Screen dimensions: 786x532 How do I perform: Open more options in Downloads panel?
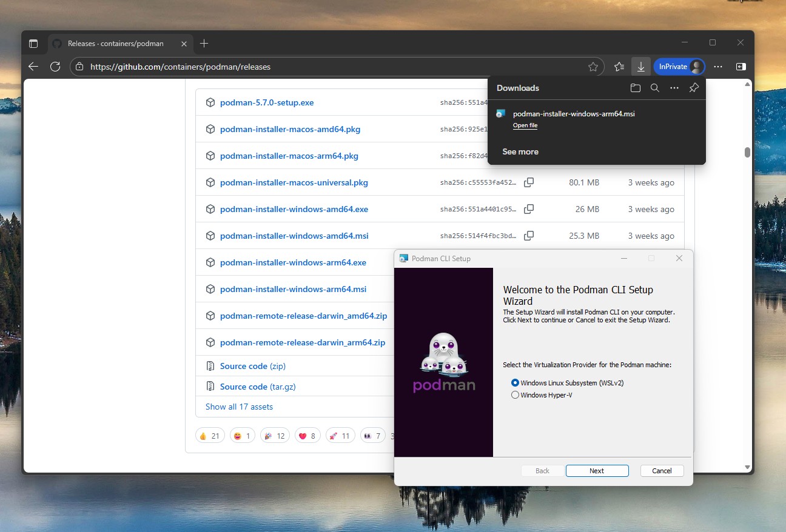coord(674,88)
